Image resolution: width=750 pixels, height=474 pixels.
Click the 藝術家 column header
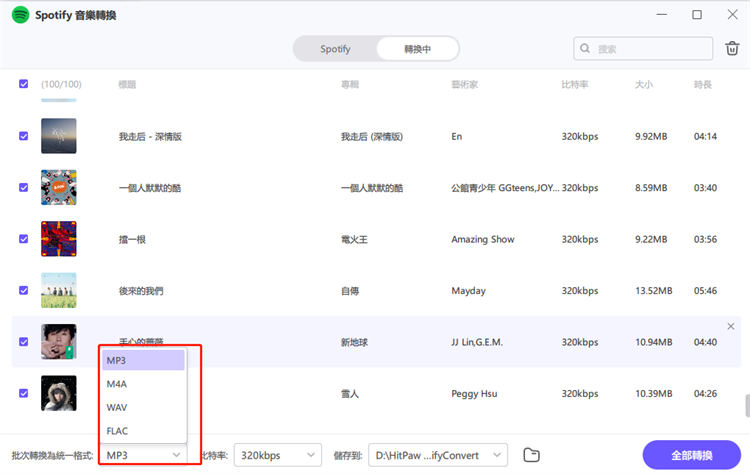464,85
